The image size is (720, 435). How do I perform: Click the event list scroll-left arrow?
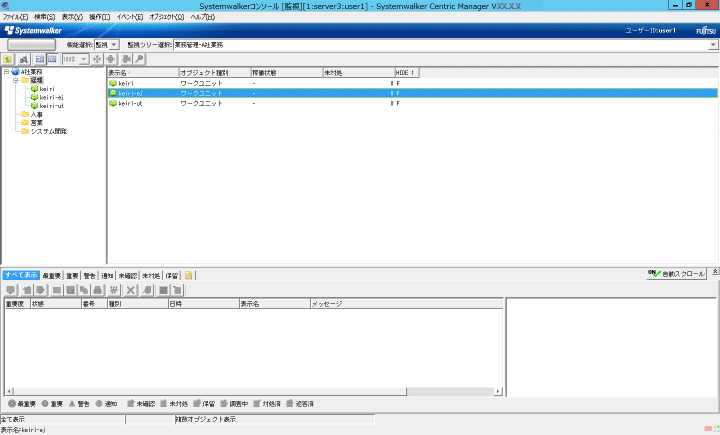tap(9, 391)
